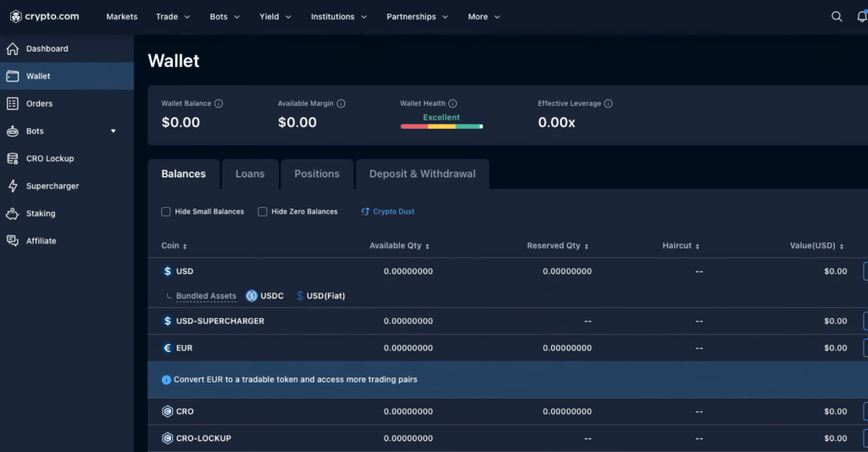Open Dashboard from the sidebar
Screen dimensions: 868x452
click(66, 48)
